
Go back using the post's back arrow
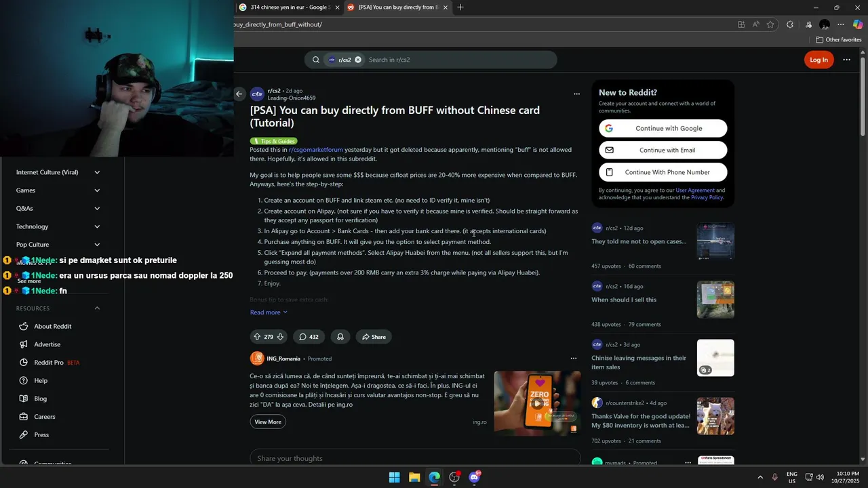[x=239, y=94]
